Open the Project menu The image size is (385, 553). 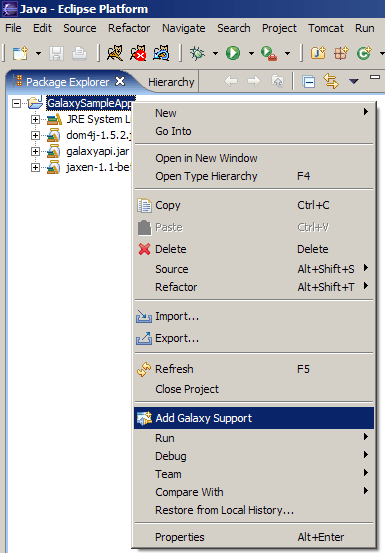(279, 28)
